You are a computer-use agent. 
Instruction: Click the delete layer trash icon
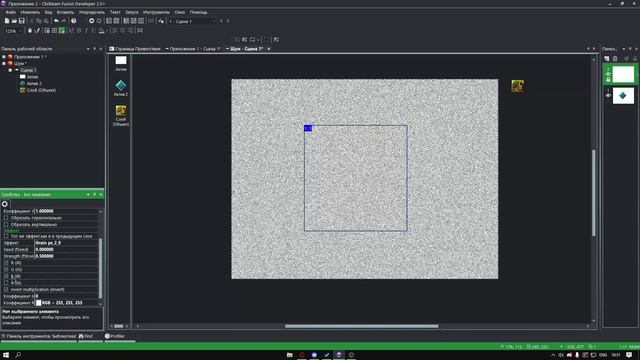615,59
